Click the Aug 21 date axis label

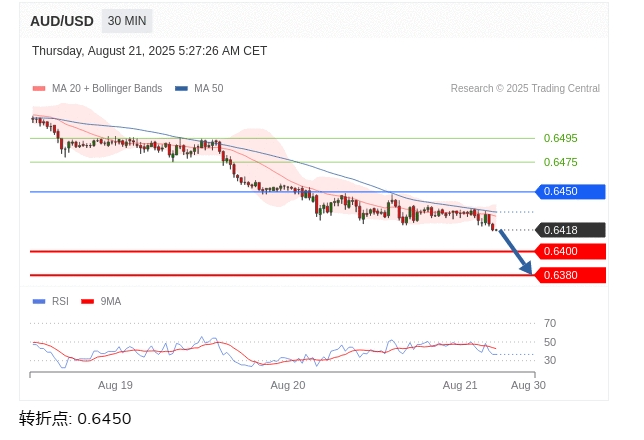click(x=460, y=385)
